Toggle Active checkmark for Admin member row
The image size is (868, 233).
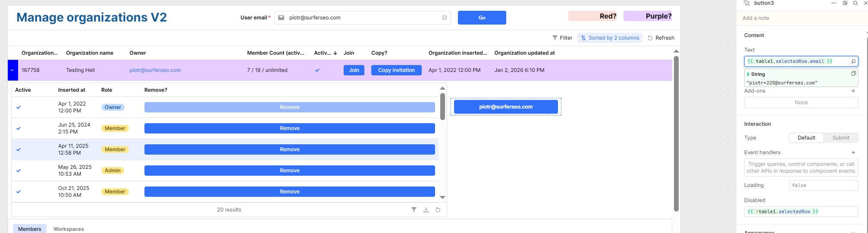point(19,171)
